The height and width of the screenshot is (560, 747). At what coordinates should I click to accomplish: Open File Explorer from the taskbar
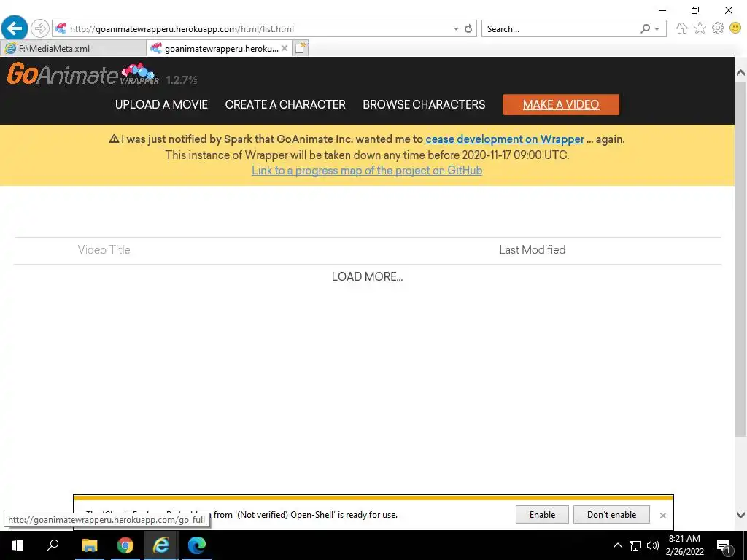click(89, 545)
